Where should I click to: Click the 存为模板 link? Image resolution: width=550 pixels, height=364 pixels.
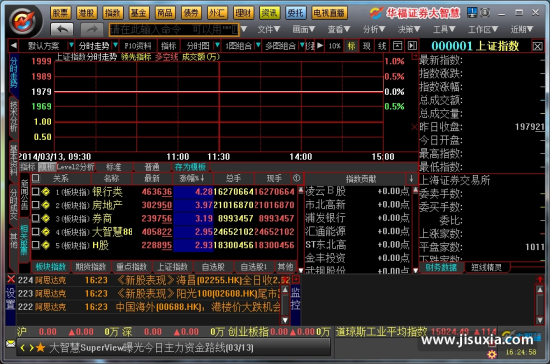[190, 167]
